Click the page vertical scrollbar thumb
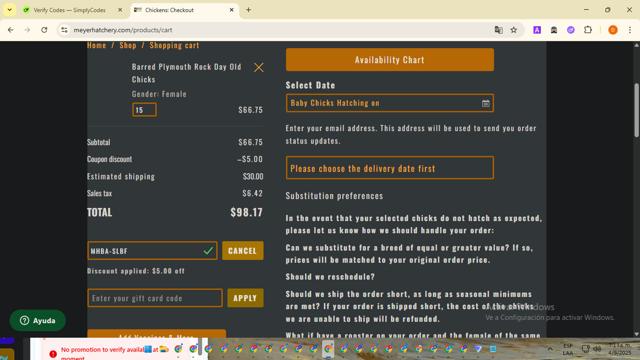The height and width of the screenshot is (360, 640). coord(636,110)
